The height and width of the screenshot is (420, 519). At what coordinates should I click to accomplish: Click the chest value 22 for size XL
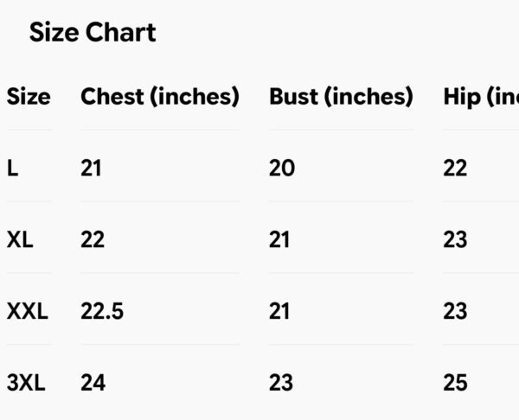pos(93,239)
